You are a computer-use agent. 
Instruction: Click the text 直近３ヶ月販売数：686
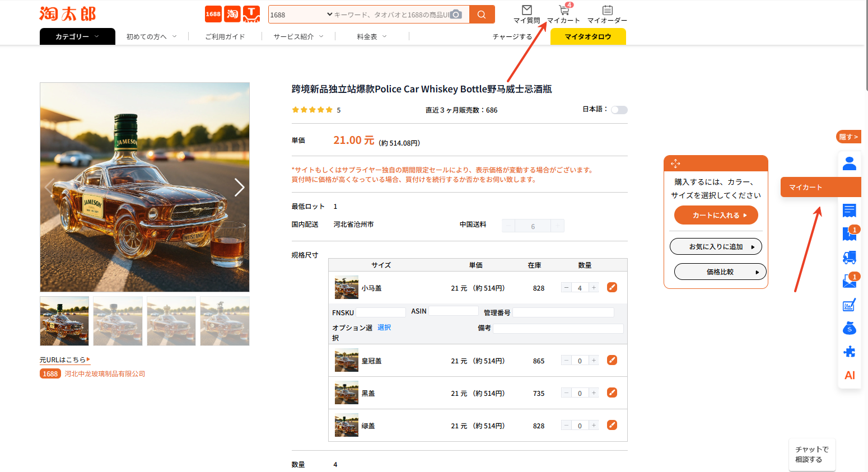click(x=461, y=110)
